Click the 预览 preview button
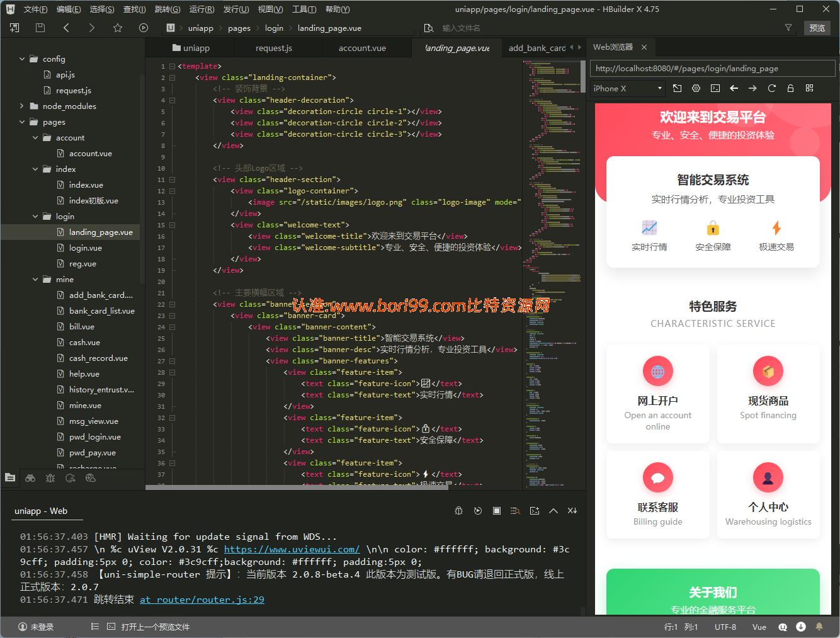Viewport: 840px width, 638px height. coord(817,28)
